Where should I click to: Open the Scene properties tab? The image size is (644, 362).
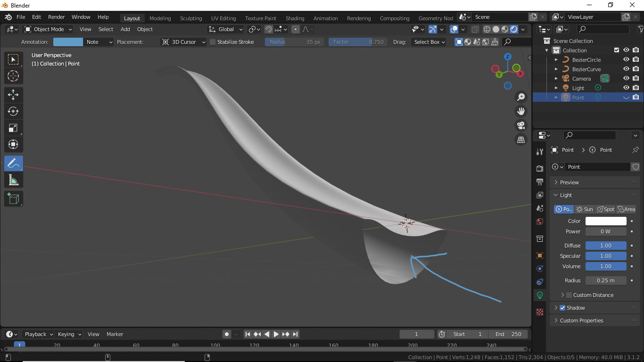(540, 208)
